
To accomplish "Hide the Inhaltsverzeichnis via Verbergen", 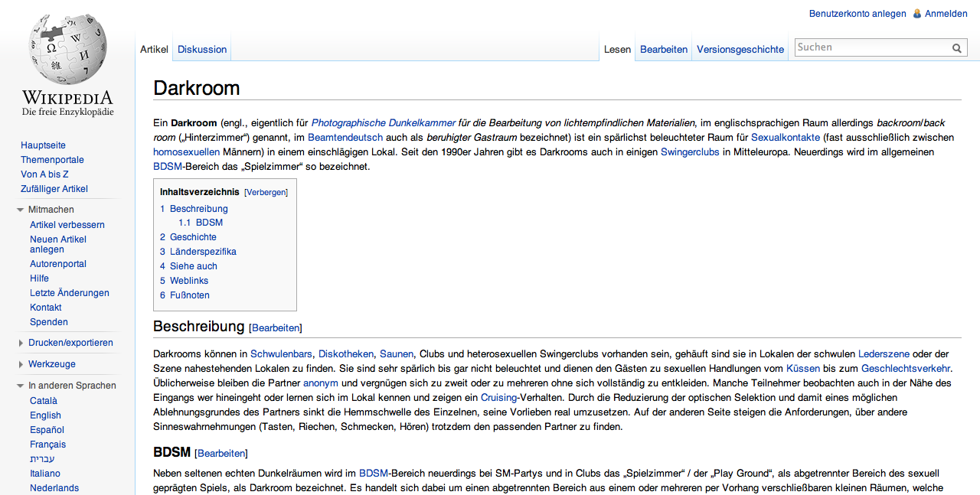I will 266,193.
